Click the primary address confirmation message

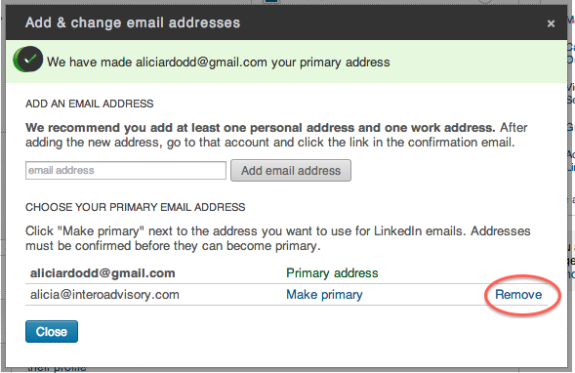pos(218,62)
